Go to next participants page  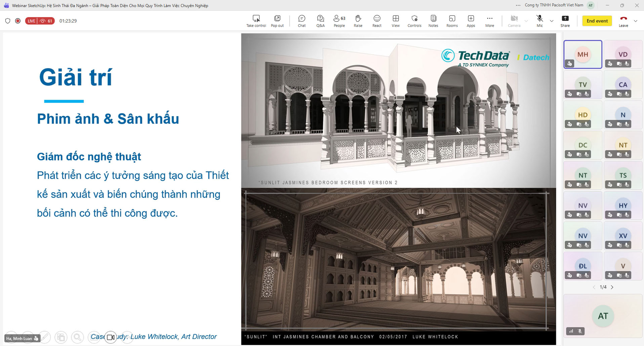coord(612,287)
